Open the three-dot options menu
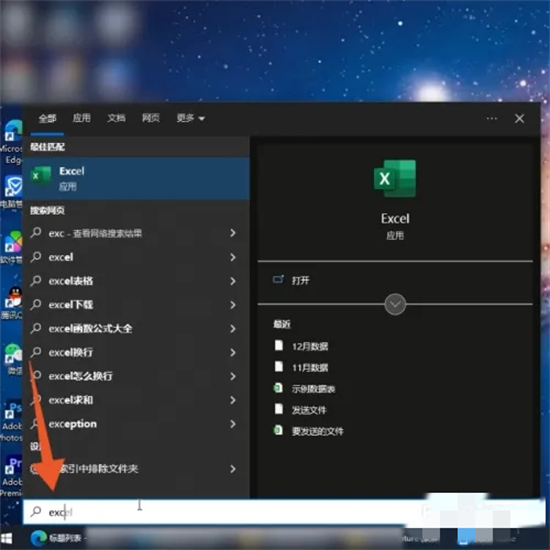The width and height of the screenshot is (550, 550). tap(492, 119)
